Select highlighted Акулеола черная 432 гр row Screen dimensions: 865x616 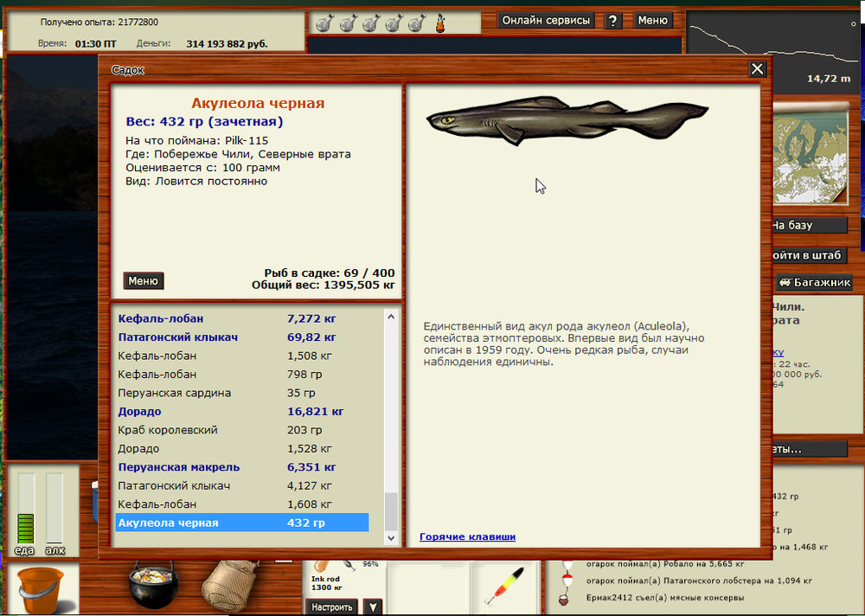pos(241,523)
